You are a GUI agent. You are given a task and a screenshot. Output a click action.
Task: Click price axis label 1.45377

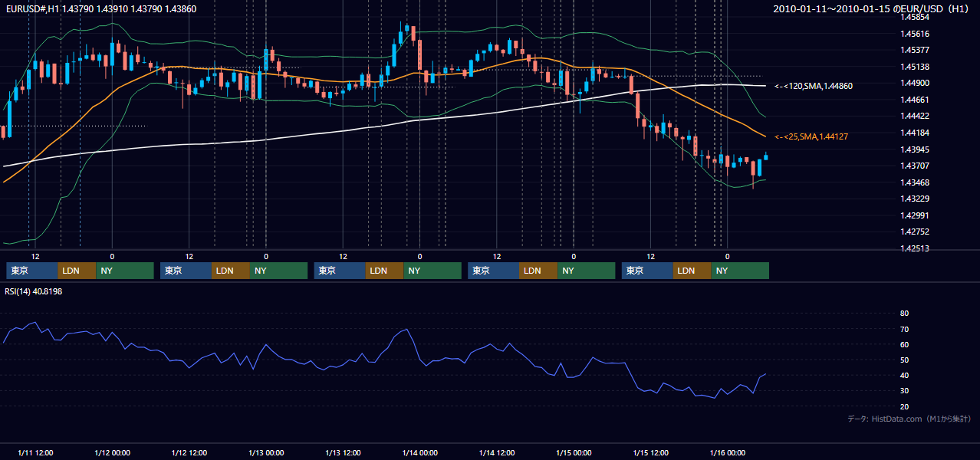(x=915, y=50)
